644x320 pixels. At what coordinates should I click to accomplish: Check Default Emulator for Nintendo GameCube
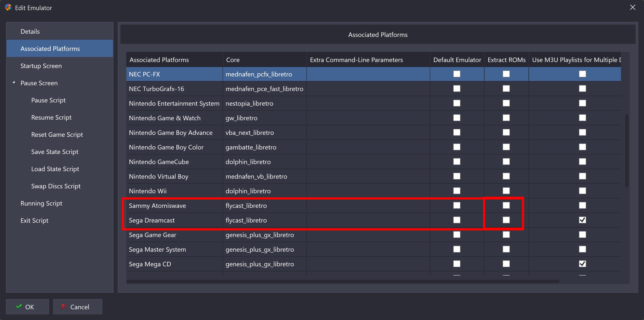[x=457, y=162]
